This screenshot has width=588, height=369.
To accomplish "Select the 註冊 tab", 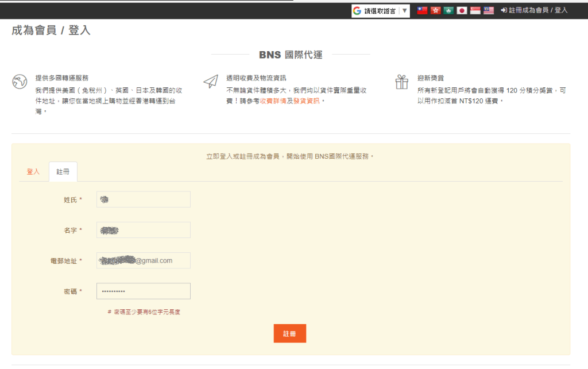I will click(x=63, y=172).
